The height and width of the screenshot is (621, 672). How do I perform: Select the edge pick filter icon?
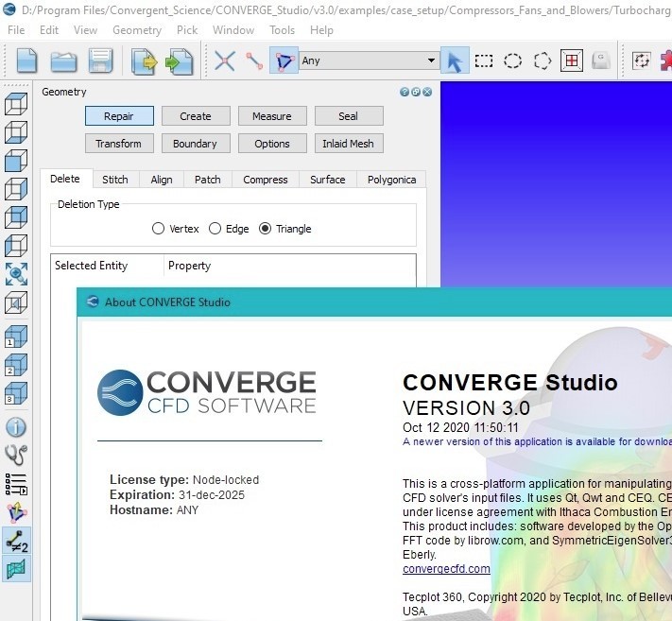(253, 61)
